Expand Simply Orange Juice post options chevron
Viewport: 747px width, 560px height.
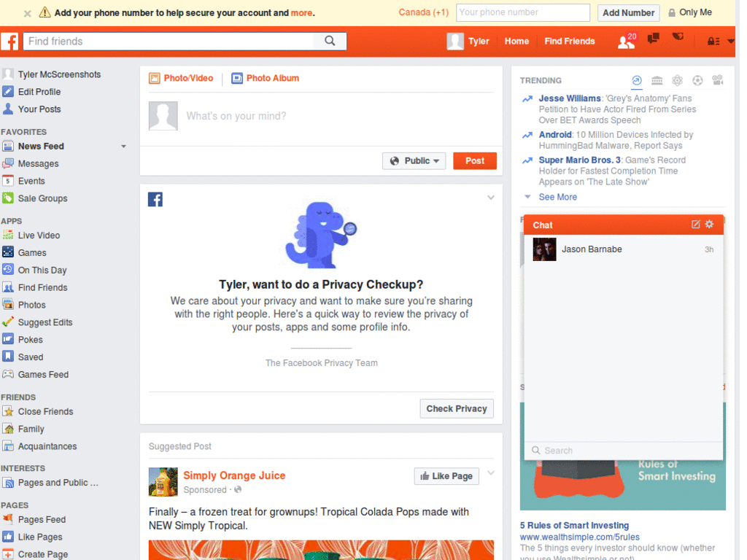(x=491, y=472)
